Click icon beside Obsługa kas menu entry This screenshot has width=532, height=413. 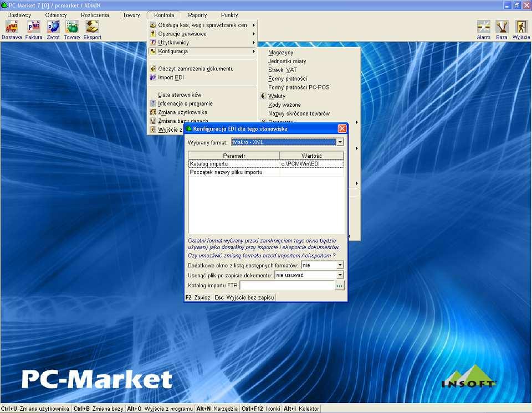coord(153,25)
